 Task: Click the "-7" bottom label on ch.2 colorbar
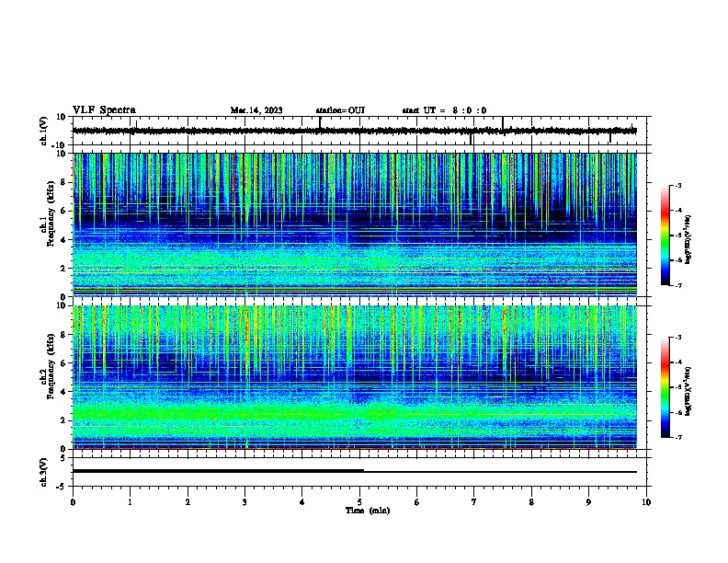677,437
